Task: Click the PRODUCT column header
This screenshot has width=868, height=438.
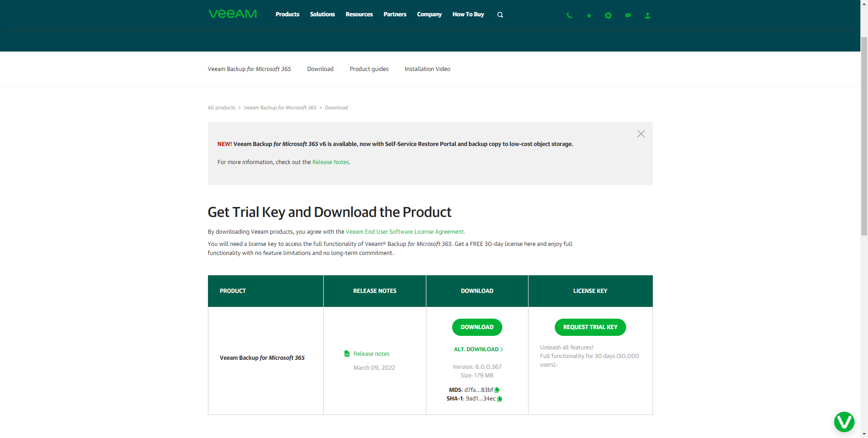Action: click(265, 291)
